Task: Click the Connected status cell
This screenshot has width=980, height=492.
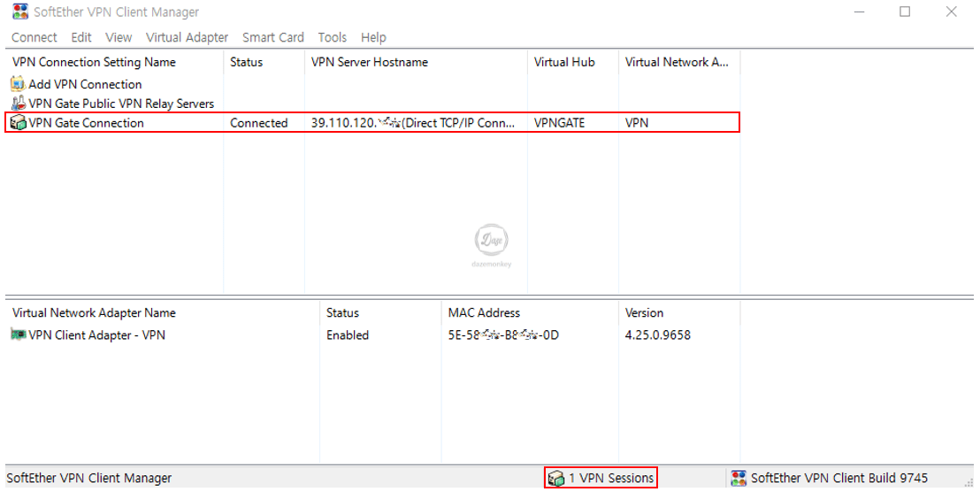Action: 259,122
